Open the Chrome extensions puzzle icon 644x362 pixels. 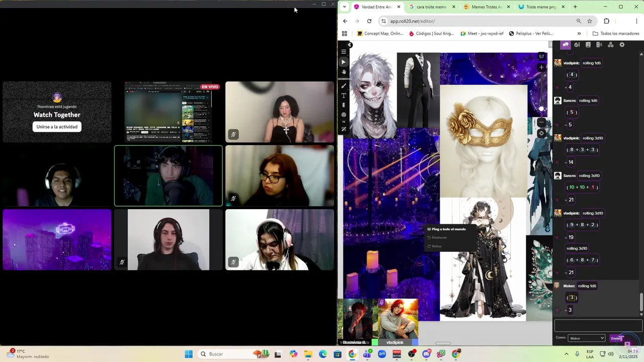606,21
